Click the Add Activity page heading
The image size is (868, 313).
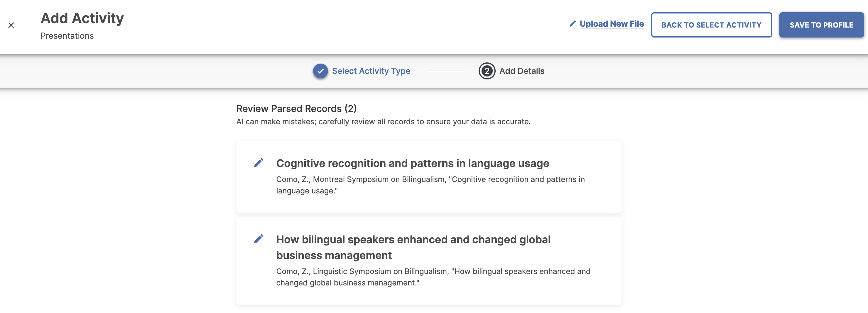point(82,18)
